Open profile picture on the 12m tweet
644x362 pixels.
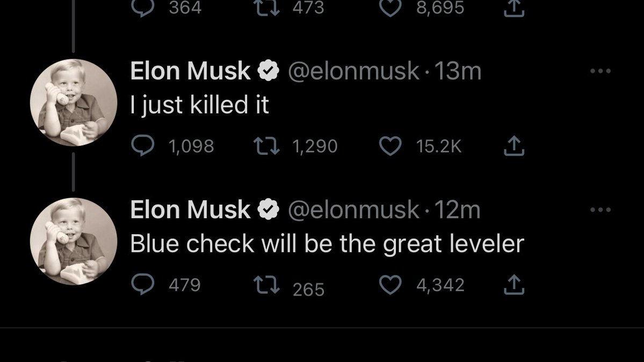tap(73, 241)
